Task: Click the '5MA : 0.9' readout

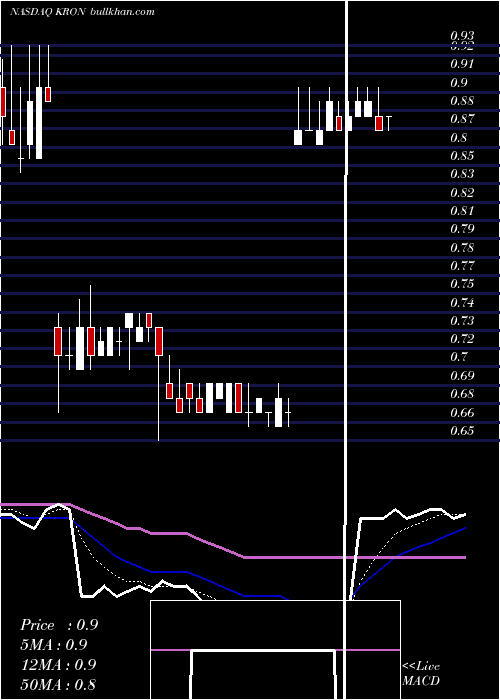Action: 54,644
